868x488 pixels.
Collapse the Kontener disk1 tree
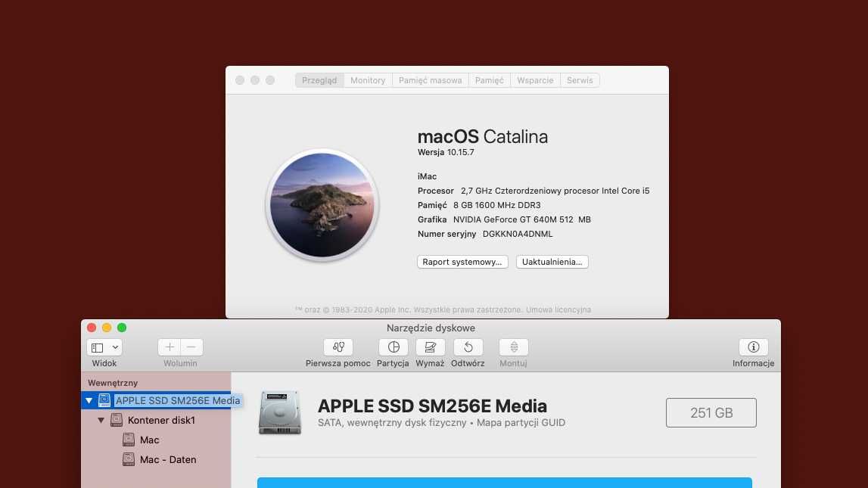pos(101,421)
